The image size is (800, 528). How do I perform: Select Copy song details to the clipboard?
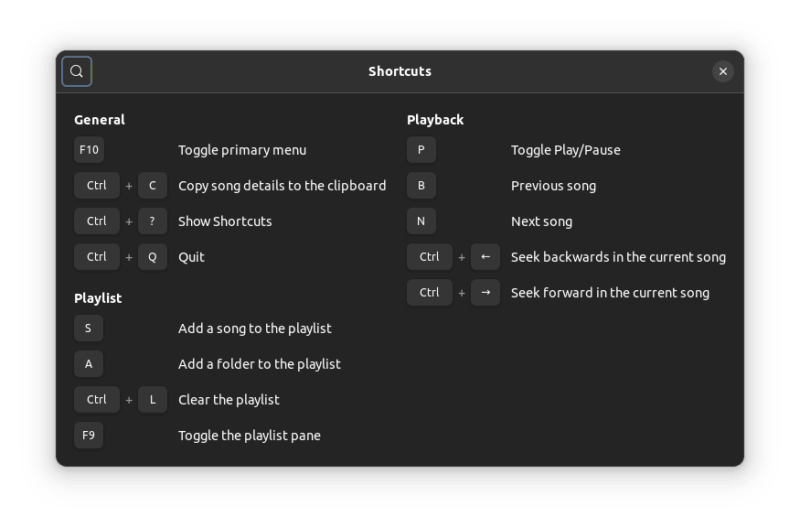pos(282,186)
